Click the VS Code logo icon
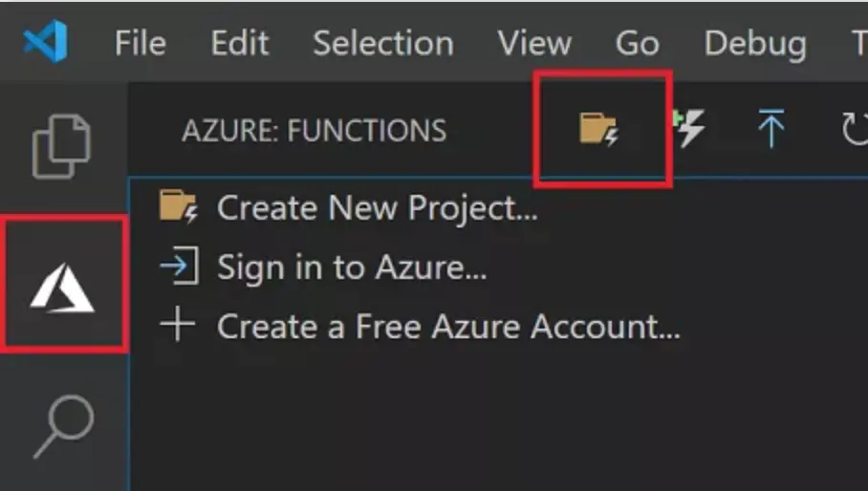868x491 pixels. pos(46,44)
